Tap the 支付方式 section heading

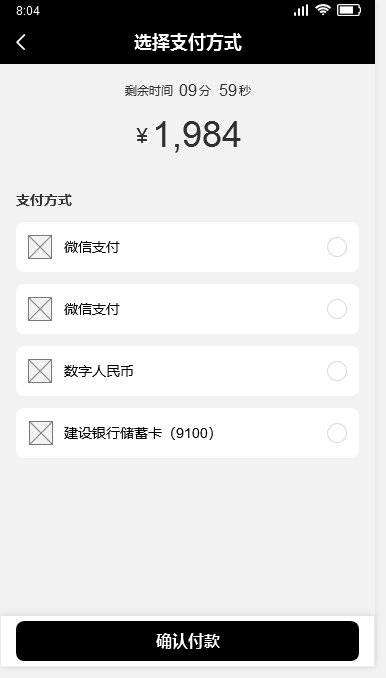tap(44, 200)
